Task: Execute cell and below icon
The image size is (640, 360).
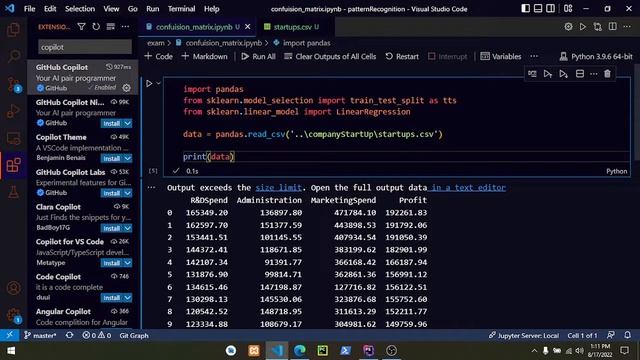Action: [x=564, y=74]
